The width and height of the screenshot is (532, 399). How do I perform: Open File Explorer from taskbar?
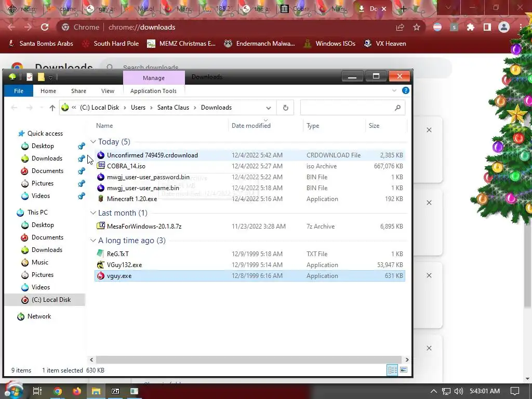[x=96, y=391]
